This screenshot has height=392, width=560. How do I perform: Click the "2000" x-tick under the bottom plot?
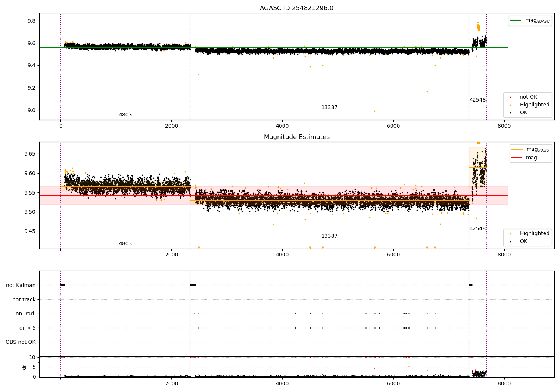(x=171, y=384)
